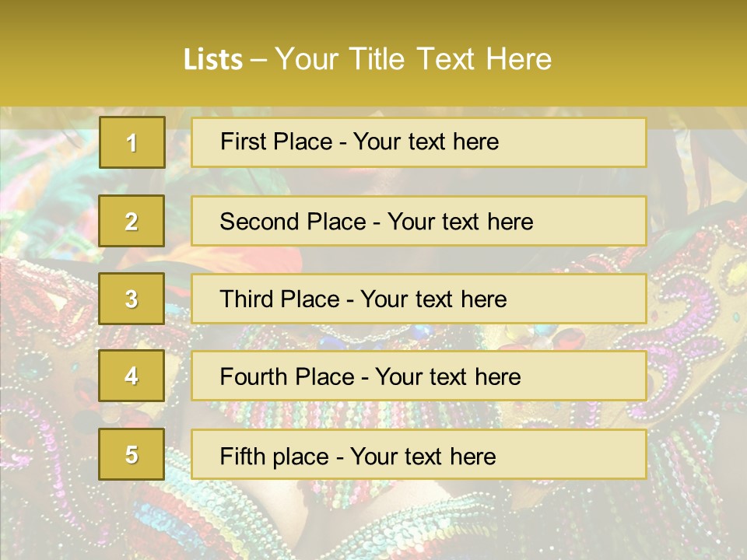Click the number 3 gold box
Viewport: 747px width, 560px height.
(132, 299)
